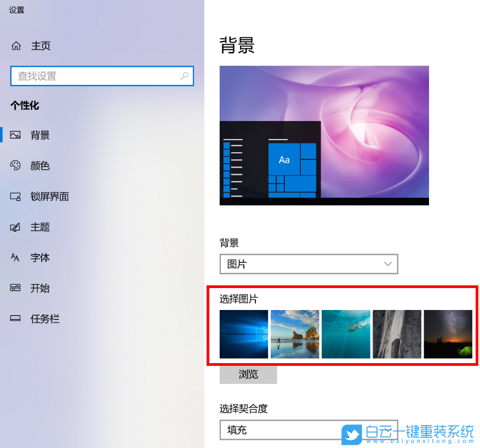Viewport: 480px width, 448px height.
Task: Click the 开始 (Start) settings icon
Action: (x=16, y=288)
